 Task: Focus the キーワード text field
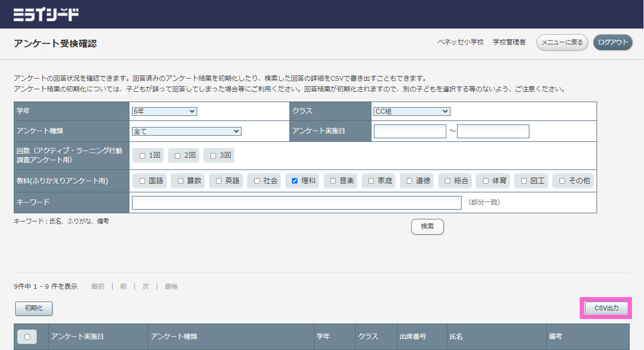tap(296, 203)
